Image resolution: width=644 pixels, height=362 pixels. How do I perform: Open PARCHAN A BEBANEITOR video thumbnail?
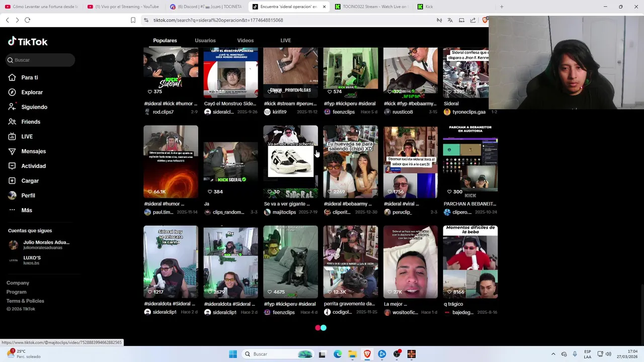point(470,161)
